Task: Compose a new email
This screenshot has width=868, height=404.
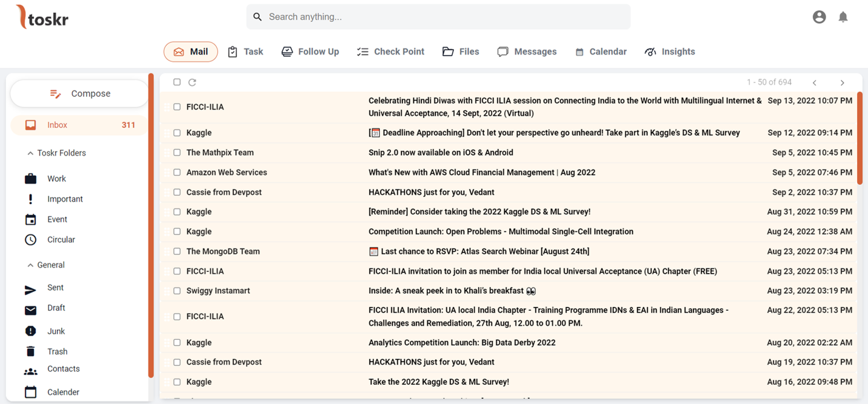Action: [79, 94]
